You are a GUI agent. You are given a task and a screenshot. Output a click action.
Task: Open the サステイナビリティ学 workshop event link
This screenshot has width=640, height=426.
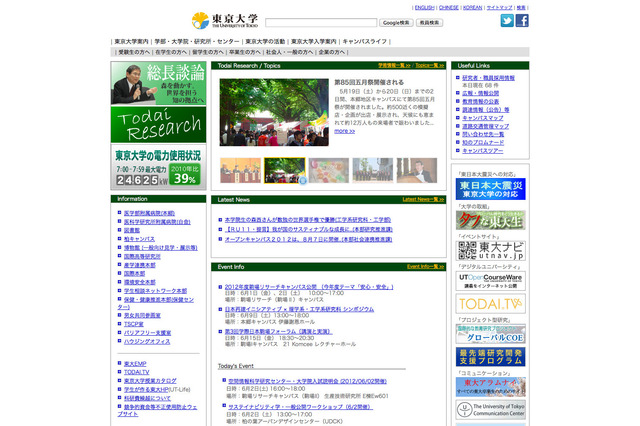300,407
